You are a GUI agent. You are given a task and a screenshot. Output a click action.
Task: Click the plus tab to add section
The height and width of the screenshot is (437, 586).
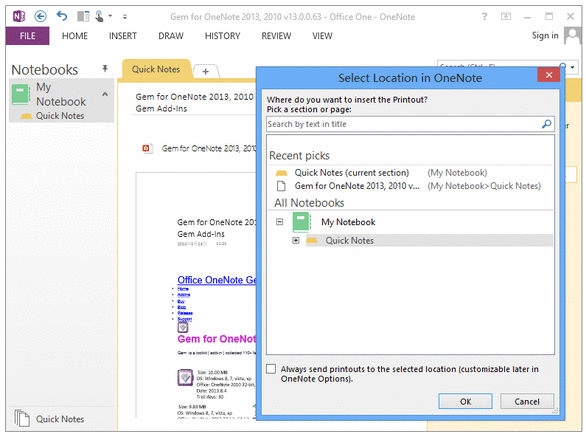[206, 71]
